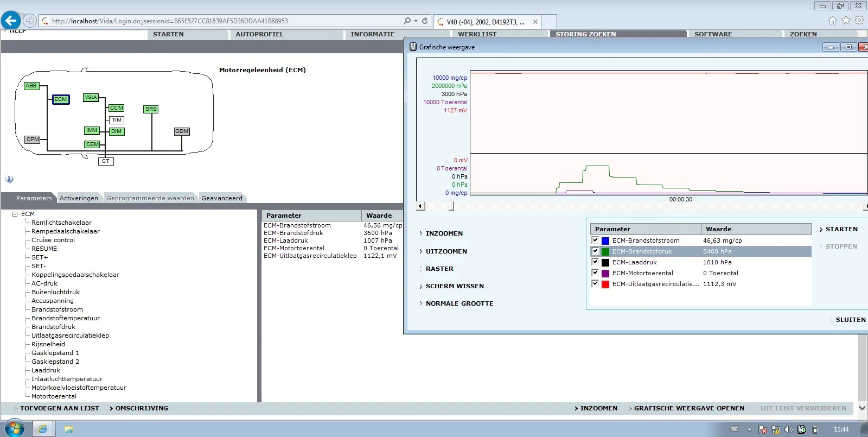This screenshot has height=437, width=868.
Task: Click the scroll-down arrow at bottom right
Action: click(862, 408)
